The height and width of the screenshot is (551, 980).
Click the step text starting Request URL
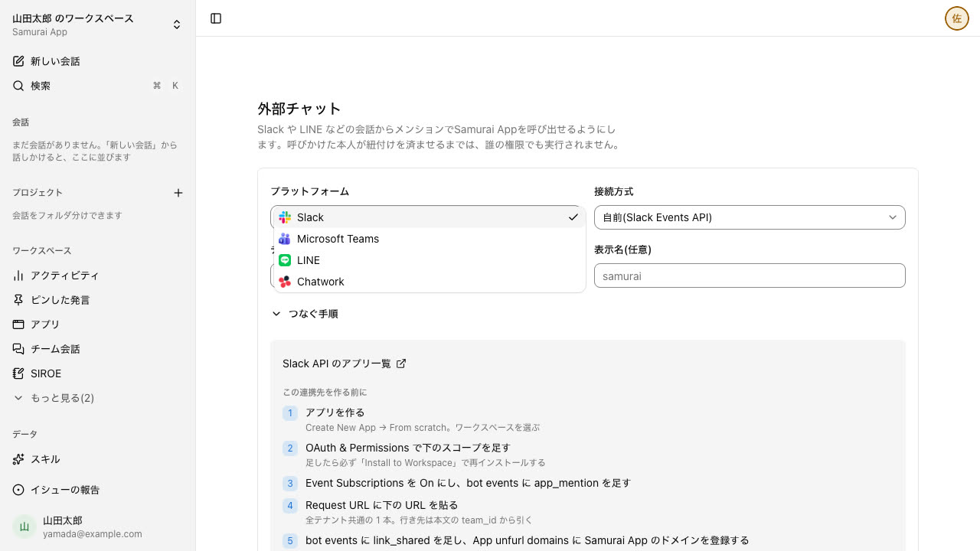[x=382, y=505]
